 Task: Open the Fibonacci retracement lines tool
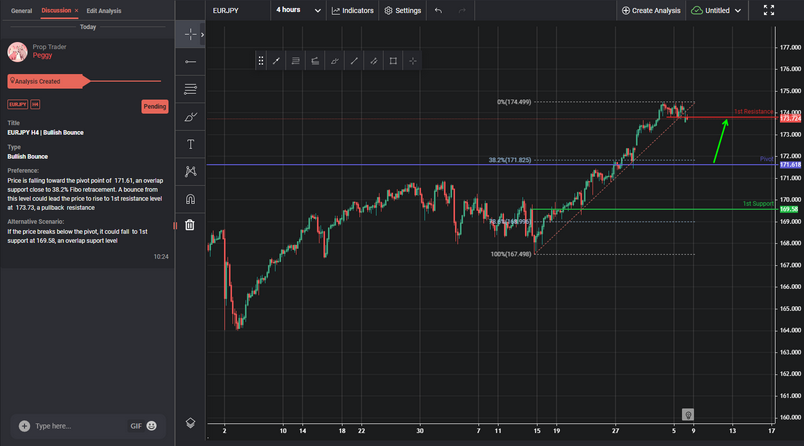pyautogui.click(x=190, y=89)
